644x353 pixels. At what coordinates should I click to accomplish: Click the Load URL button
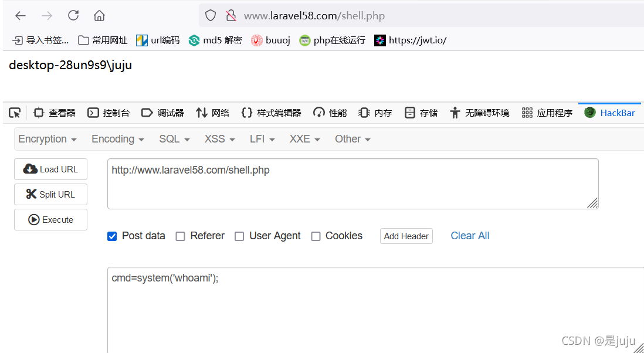pos(51,169)
